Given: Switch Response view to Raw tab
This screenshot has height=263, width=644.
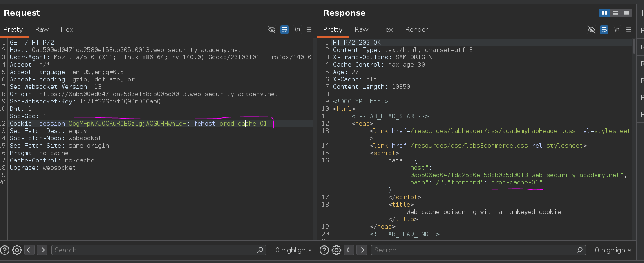Looking at the screenshot, I should click(x=361, y=29).
